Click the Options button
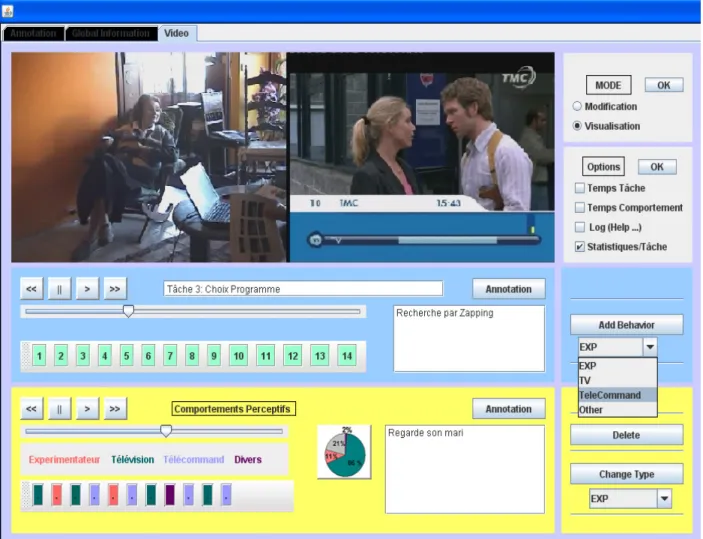Screen dimensions: 703x539 coord(603,167)
